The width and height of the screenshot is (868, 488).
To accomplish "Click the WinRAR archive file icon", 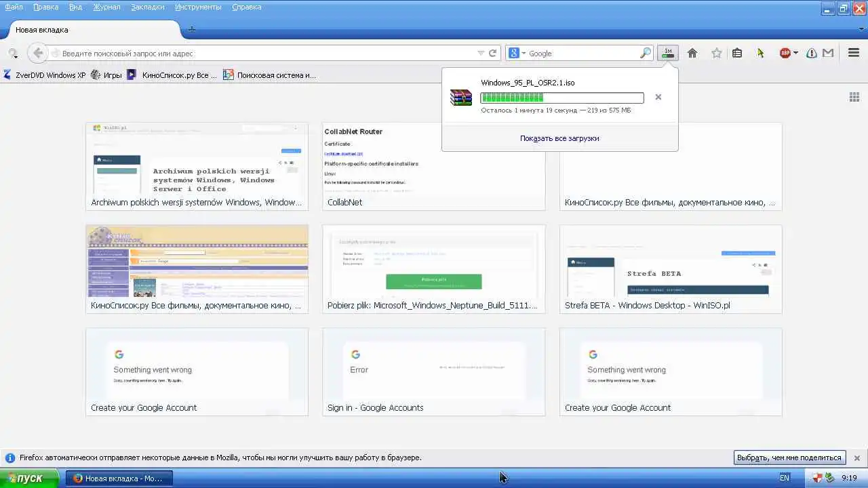I will tap(461, 98).
